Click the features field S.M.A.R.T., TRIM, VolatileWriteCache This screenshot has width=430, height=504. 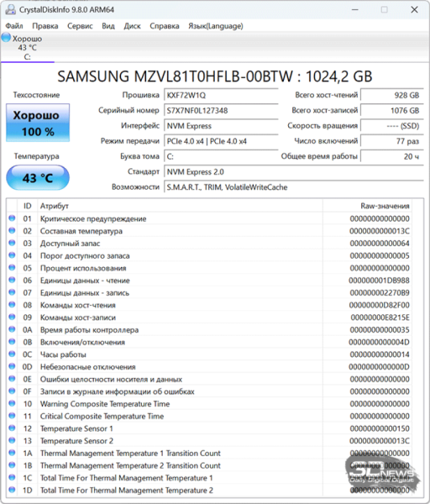click(x=294, y=187)
